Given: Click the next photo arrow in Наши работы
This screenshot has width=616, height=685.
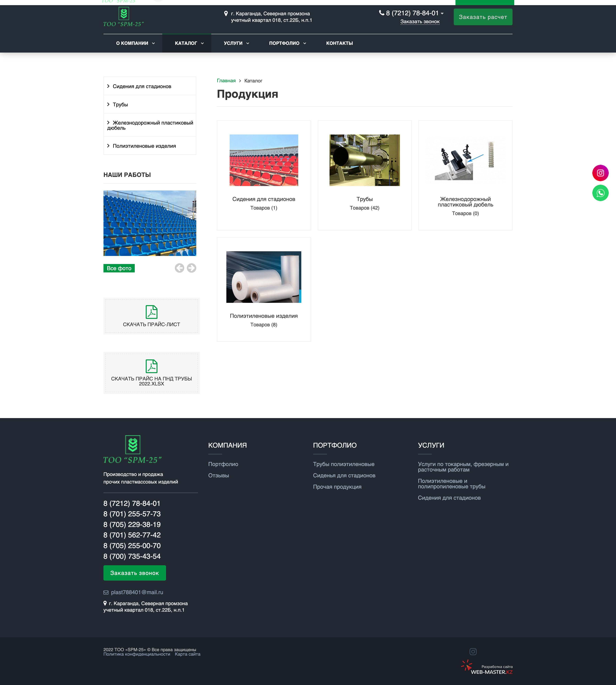Looking at the screenshot, I should pos(192,268).
